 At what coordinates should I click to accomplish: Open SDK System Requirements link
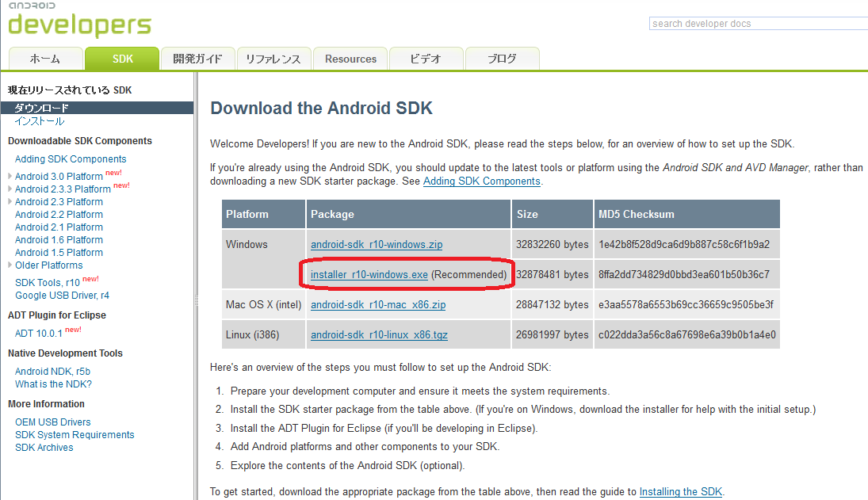pos(75,435)
